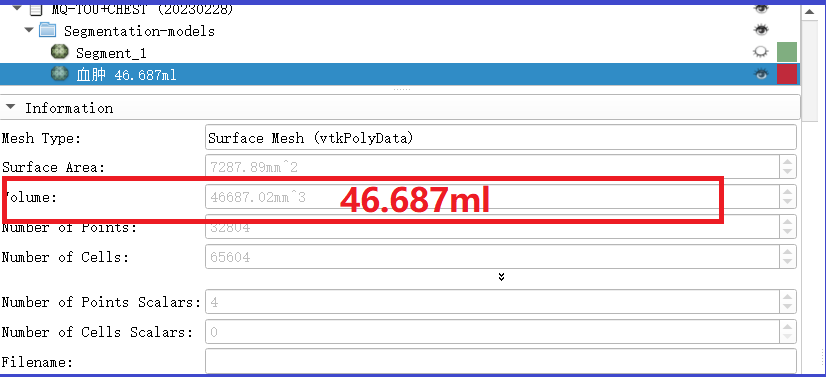Screen dimensions: 826x377
Task: Click the Segmentation-models folder icon
Action: pos(48,30)
